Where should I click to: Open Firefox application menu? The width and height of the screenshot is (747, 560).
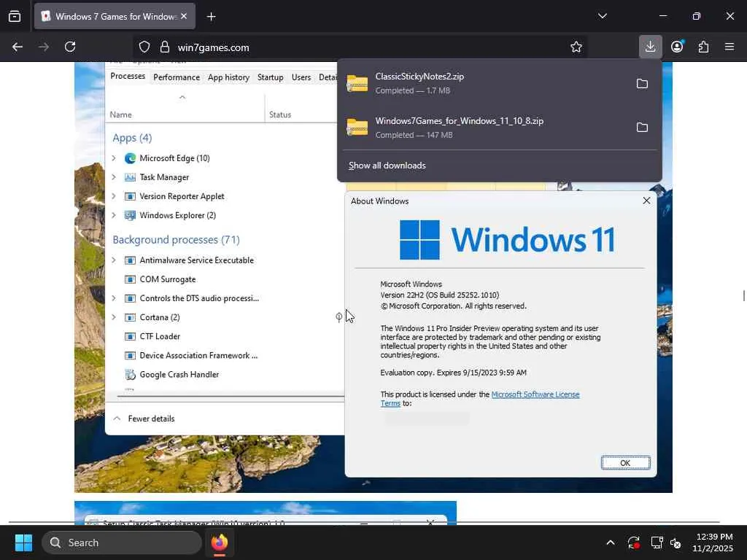click(x=729, y=47)
